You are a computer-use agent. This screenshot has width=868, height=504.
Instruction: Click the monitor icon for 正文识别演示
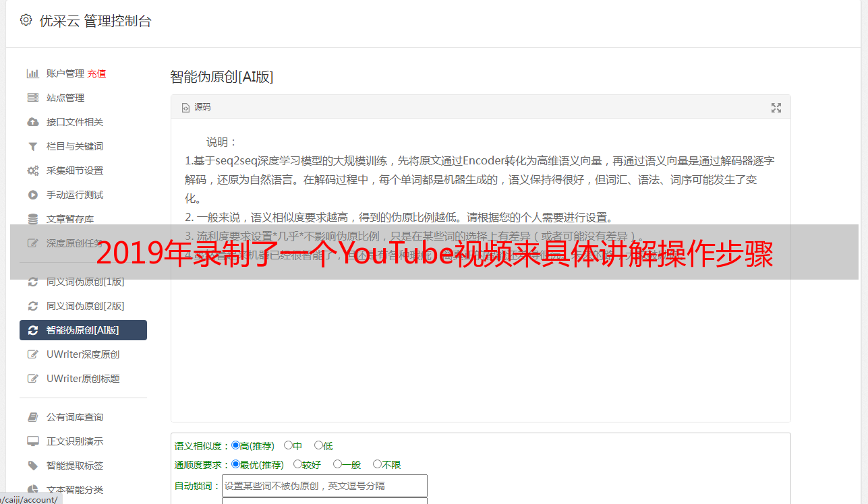32,441
